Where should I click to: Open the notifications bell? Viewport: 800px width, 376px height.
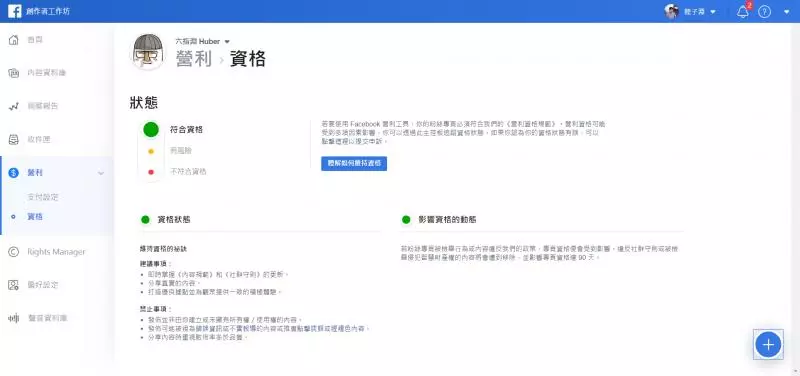click(x=743, y=12)
